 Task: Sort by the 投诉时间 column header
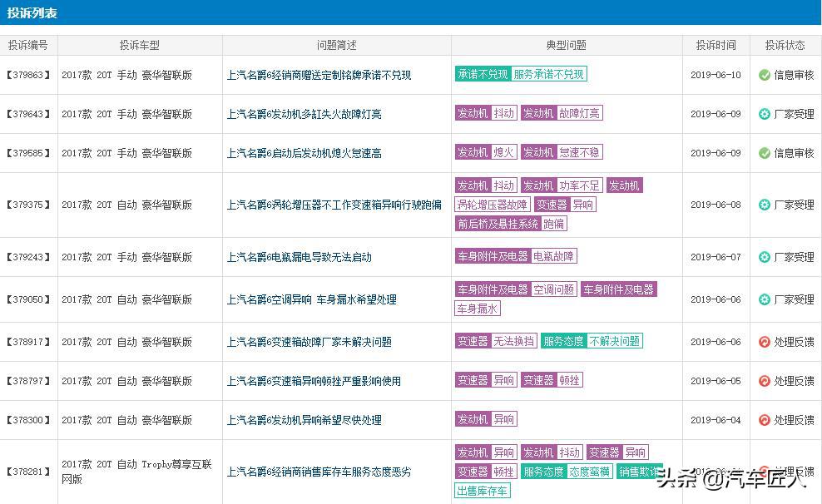716,45
